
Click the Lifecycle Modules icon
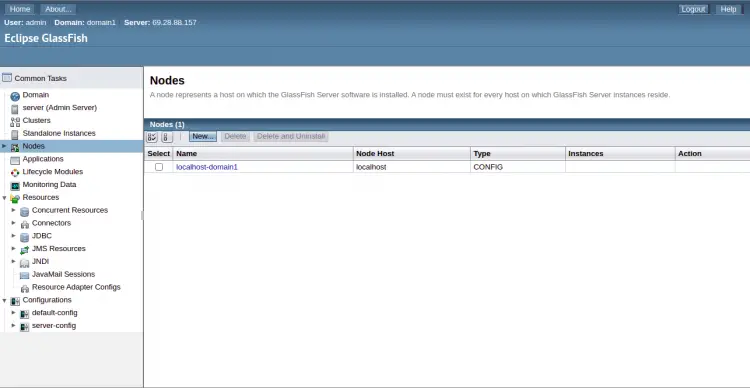(15, 173)
